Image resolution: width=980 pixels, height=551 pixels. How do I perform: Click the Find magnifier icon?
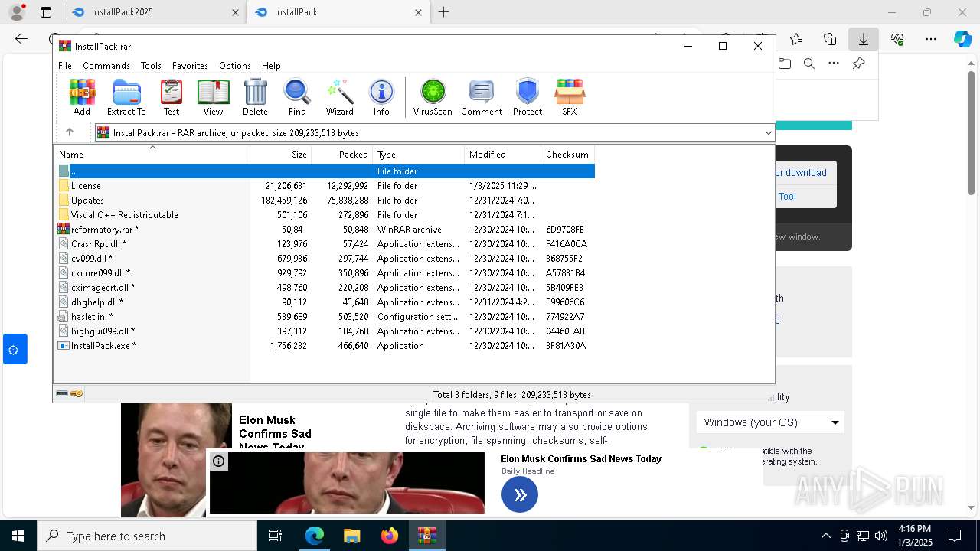click(297, 98)
